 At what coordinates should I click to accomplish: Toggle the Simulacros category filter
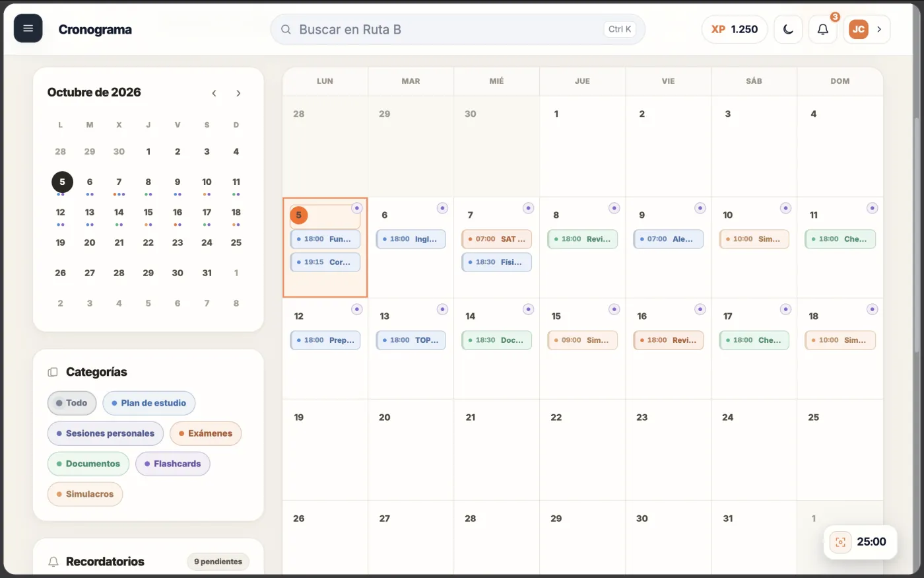click(x=85, y=494)
